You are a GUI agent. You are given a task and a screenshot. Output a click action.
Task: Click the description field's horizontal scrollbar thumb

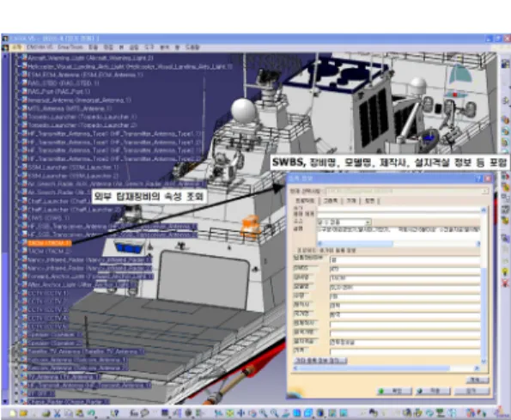(357, 243)
